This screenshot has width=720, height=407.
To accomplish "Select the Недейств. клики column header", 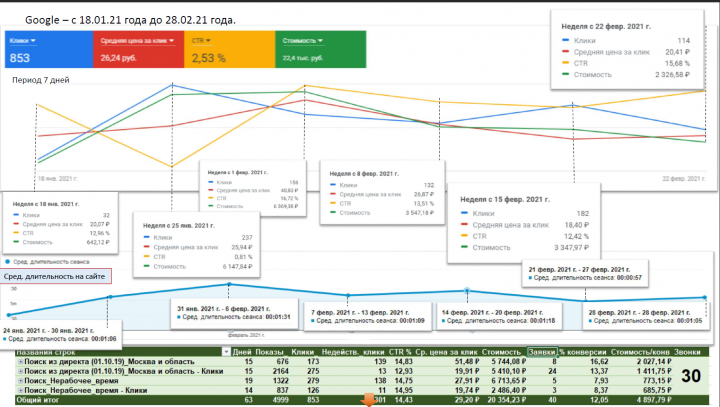I will [353, 352].
